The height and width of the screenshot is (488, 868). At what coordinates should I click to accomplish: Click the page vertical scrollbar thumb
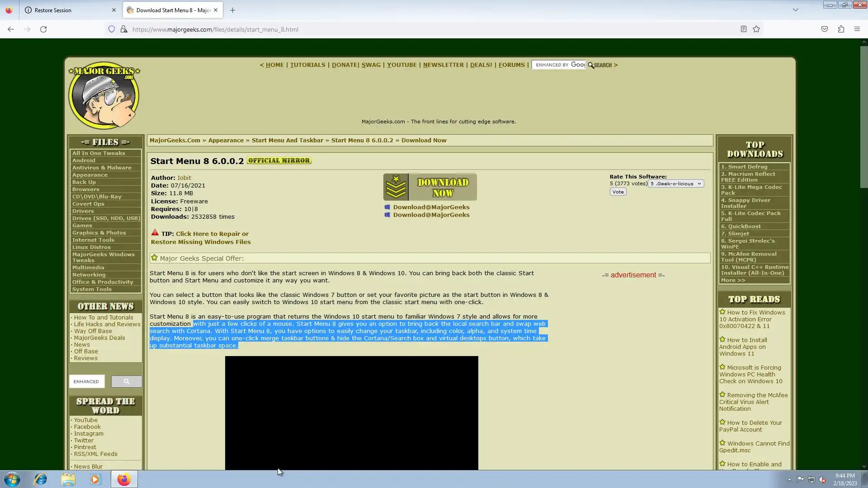coord(863,117)
